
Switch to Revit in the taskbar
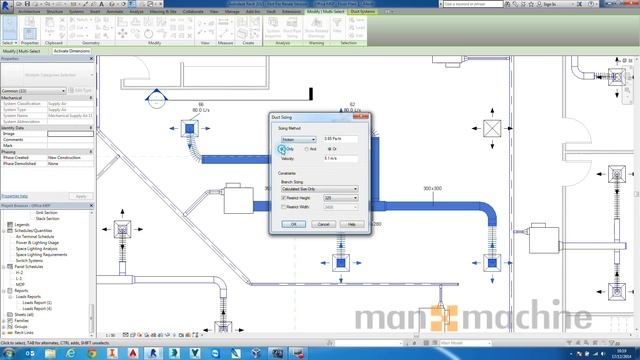click(x=153, y=353)
